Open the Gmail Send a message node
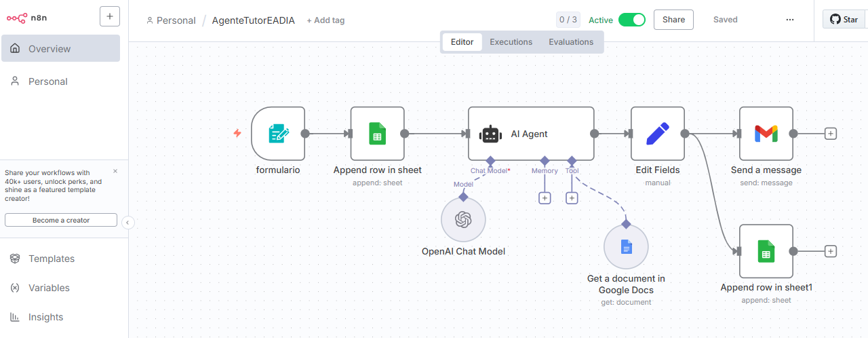868x338 pixels. [766, 134]
